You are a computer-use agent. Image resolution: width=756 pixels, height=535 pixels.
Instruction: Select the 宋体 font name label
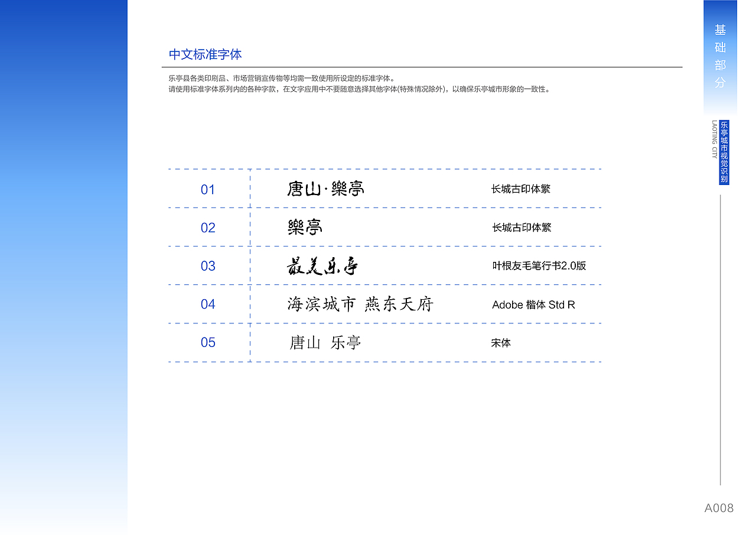501,343
